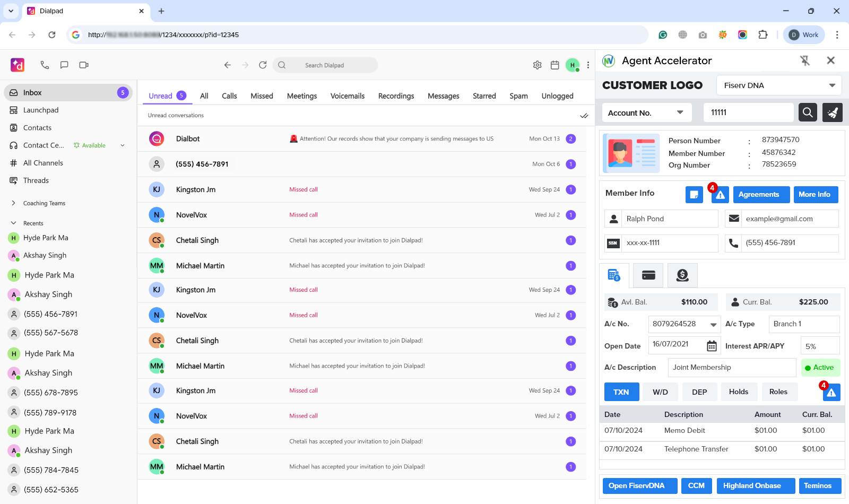Change the Available status dropdown

(x=99, y=145)
